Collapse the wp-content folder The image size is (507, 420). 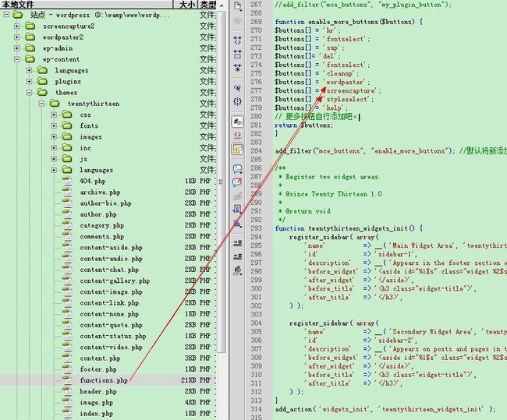[17, 59]
